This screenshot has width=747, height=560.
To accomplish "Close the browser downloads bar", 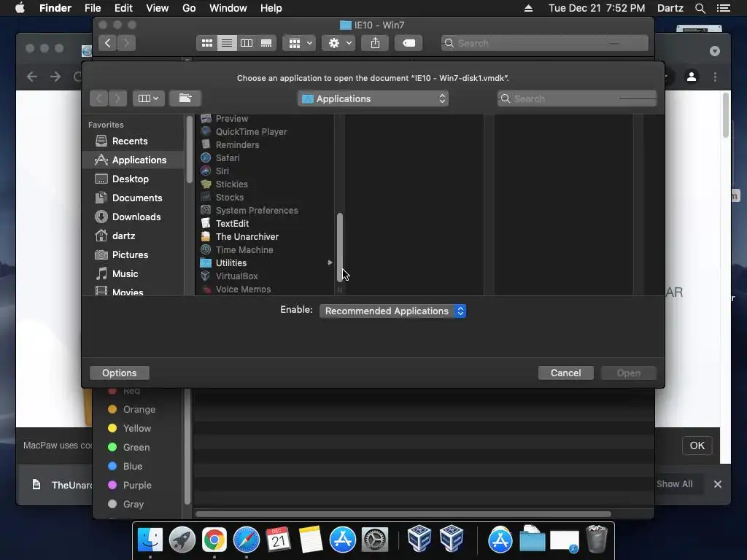I will pos(718,484).
